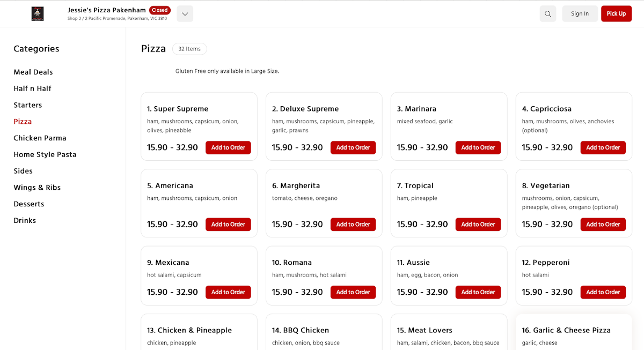Viewport: 644px width, 350px height.
Task: Open '14. BBQ Chicken' card
Action: click(324, 332)
